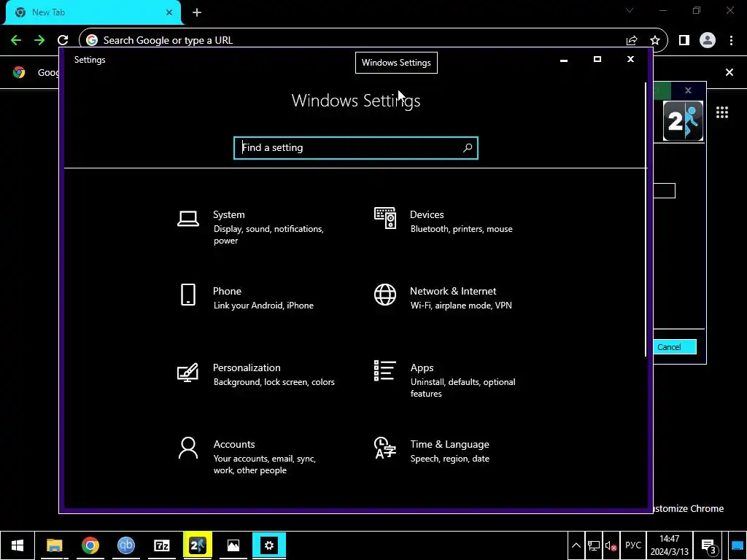Click Wi-Fi, airplane mode, VPN text
The image size is (747, 560).
pos(461,306)
